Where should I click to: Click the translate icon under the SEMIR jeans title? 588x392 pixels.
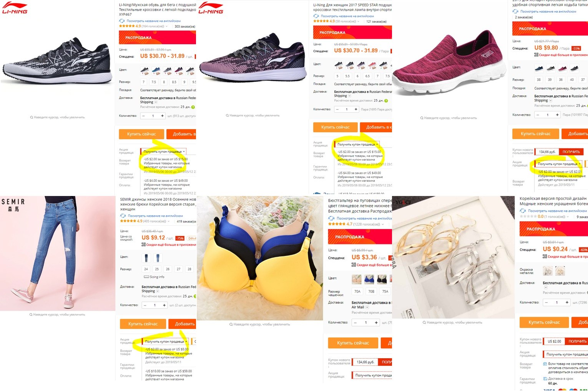tap(123, 216)
